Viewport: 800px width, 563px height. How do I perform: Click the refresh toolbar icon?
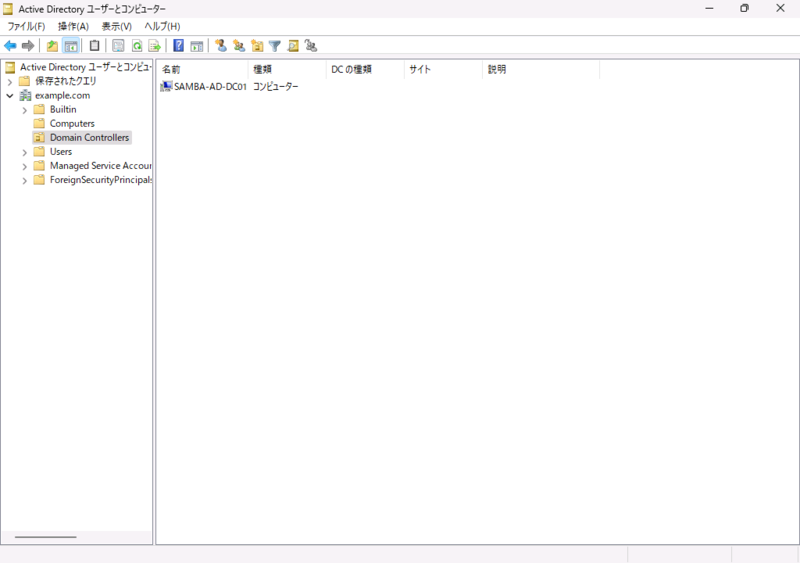(x=137, y=46)
